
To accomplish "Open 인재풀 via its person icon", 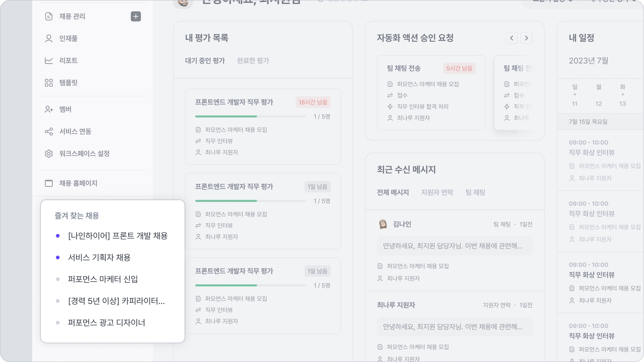I will click(x=49, y=39).
